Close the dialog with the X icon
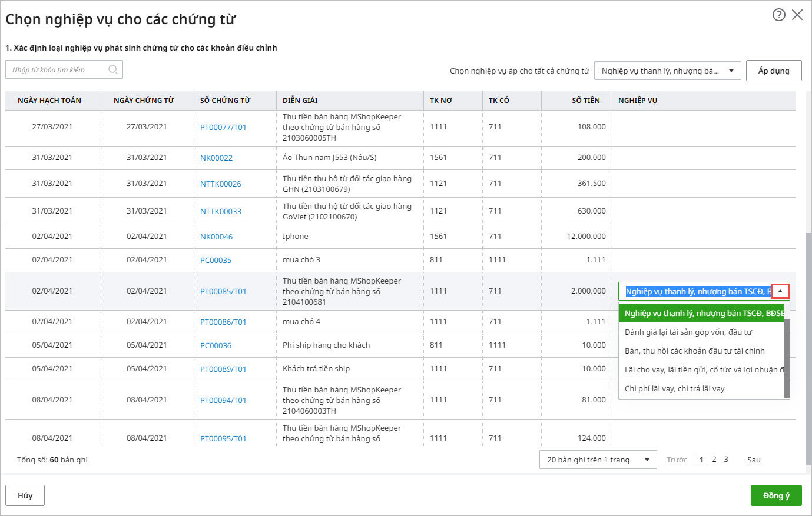 pos(797,15)
